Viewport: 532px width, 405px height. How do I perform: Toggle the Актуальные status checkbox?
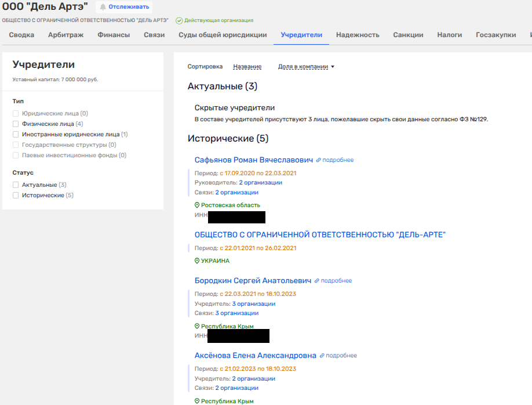(x=16, y=185)
